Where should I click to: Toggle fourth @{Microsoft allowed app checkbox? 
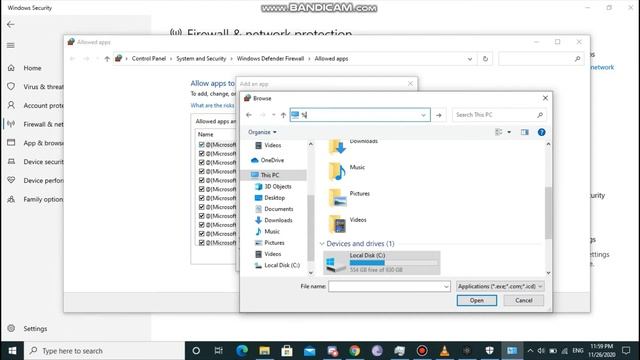click(x=202, y=171)
